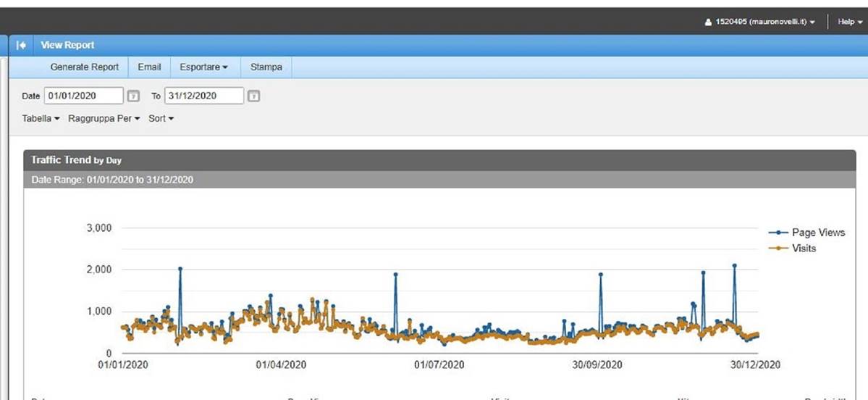Expand the Raggruppa Per dropdown
Screen dimensions: 868x400
(x=104, y=118)
